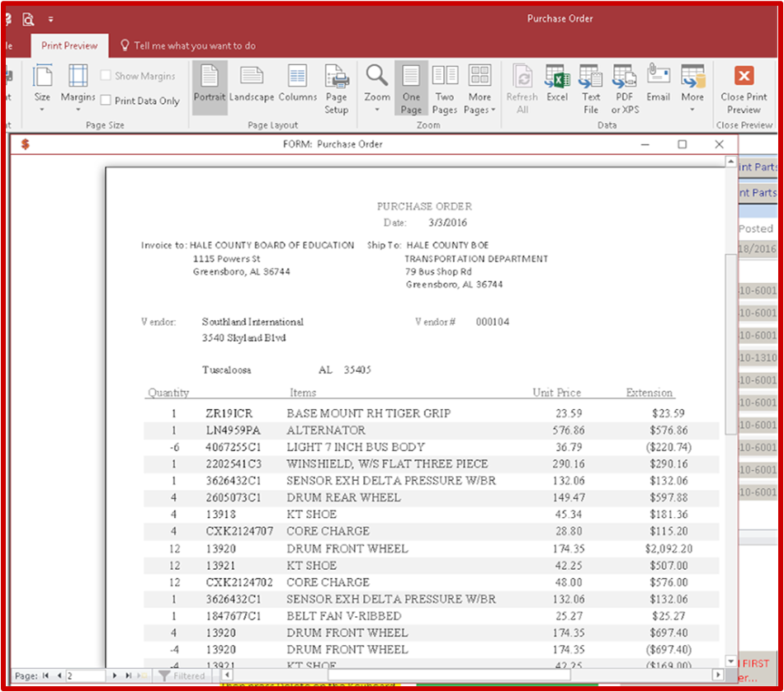Expand the Zoom dropdown arrow
The width and height of the screenshot is (784, 692).
tap(377, 110)
